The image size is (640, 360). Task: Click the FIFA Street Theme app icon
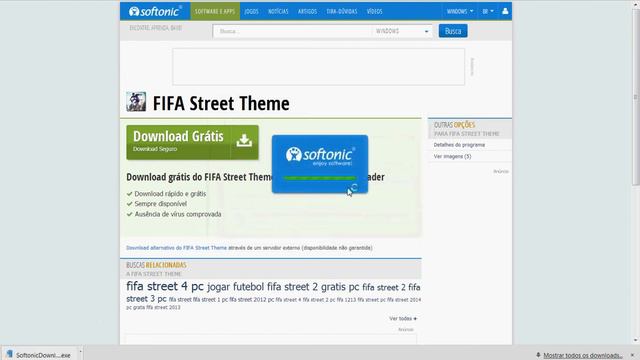136,102
